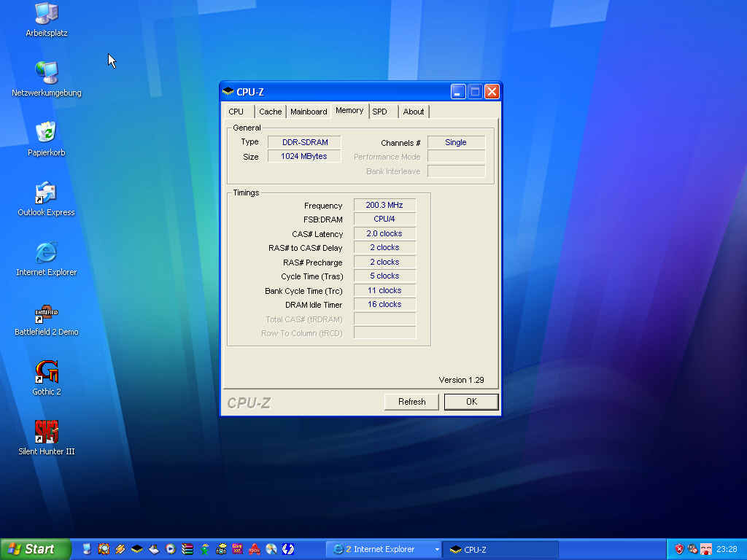This screenshot has height=560, width=747.
Task: Click the 23:28 system clock
Action: click(727, 549)
